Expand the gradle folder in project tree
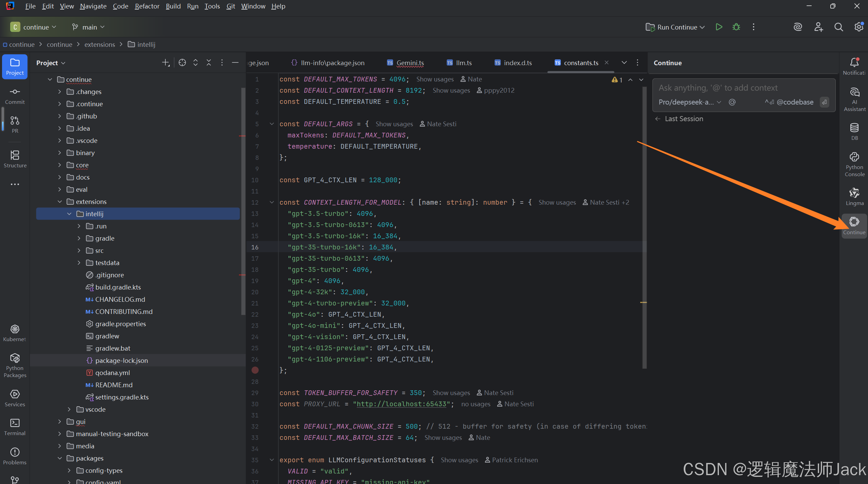The image size is (868, 484). click(79, 238)
